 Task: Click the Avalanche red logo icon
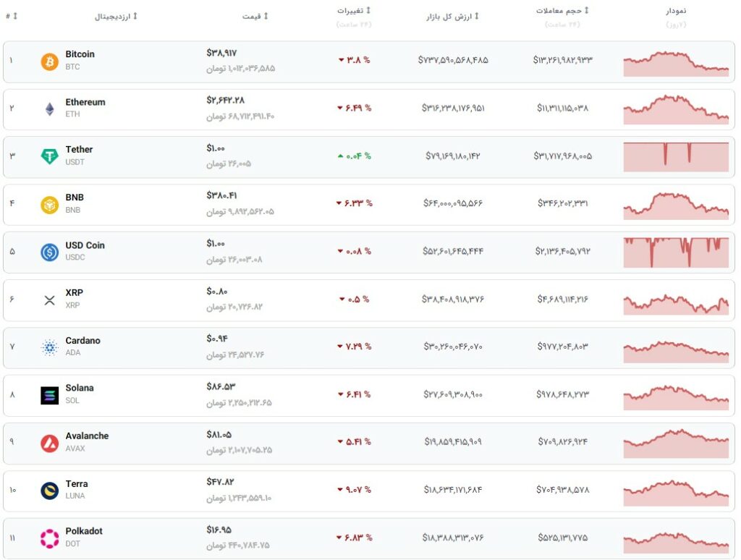tap(50, 444)
